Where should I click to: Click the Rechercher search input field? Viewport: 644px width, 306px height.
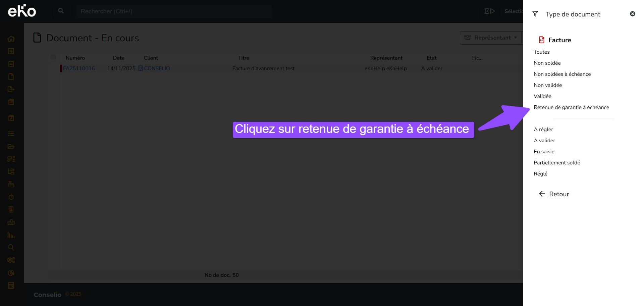[174, 11]
